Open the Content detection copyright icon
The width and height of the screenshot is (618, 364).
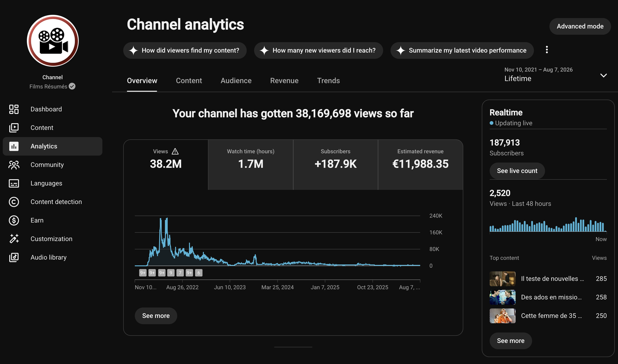point(14,202)
